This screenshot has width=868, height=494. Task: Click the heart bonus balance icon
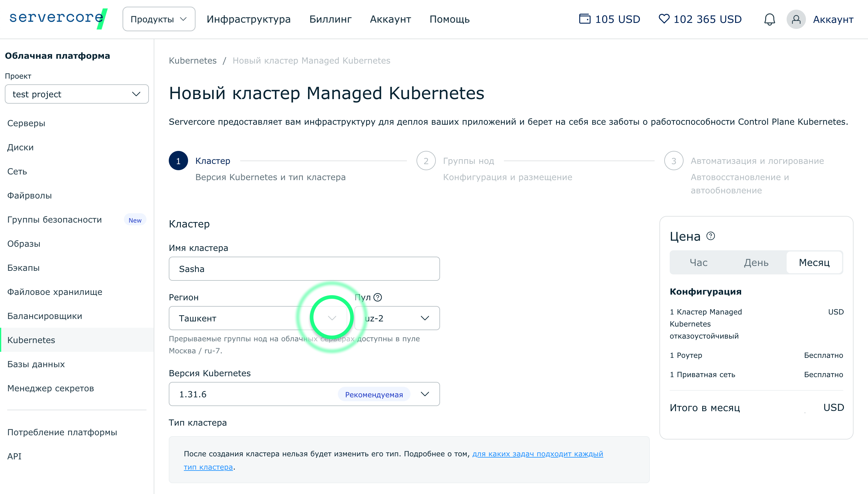(664, 19)
